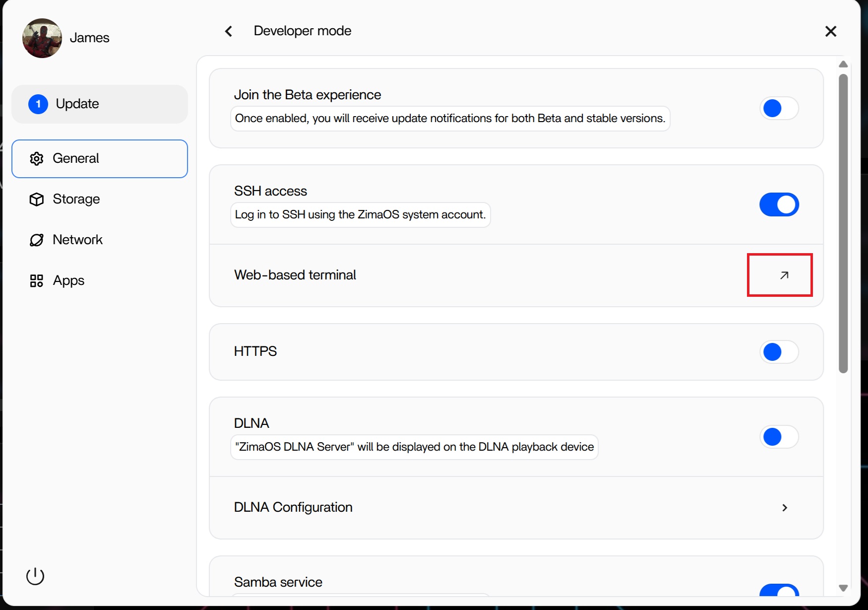Click James's profile avatar picture
This screenshot has height=610, width=868.
coord(42,38)
